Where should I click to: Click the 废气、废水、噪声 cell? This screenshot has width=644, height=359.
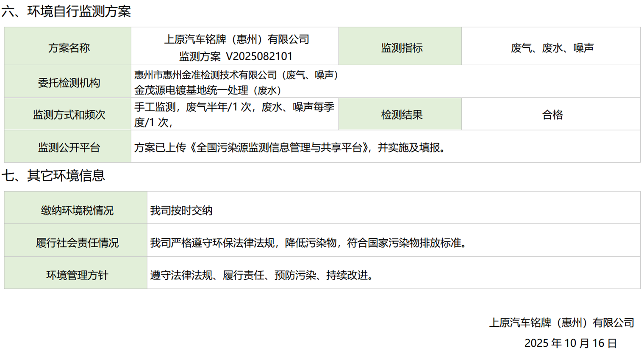coord(552,48)
